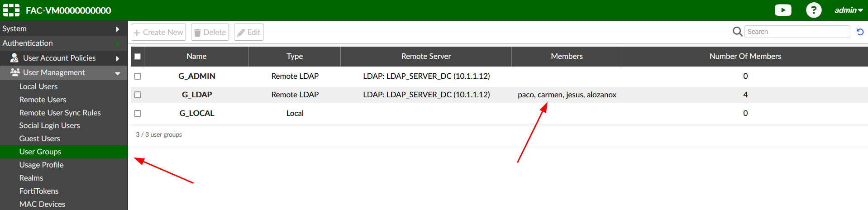Click the magnifying glass search icon
The width and height of the screenshot is (868, 210).
pyautogui.click(x=737, y=32)
